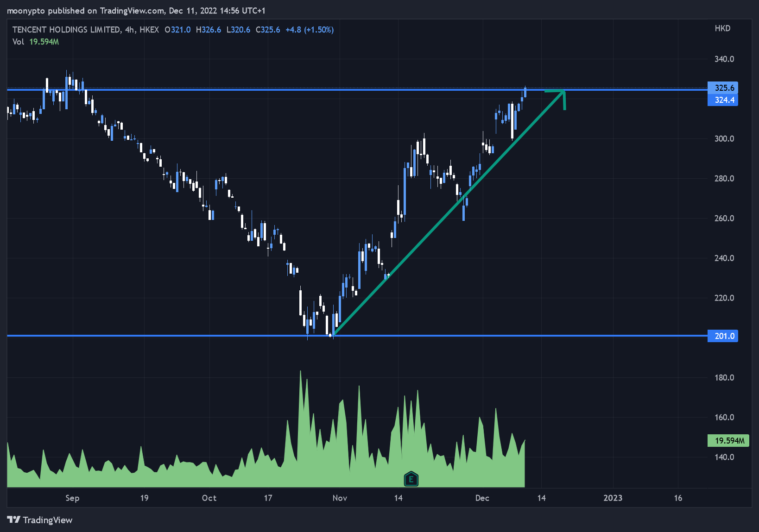The height and width of the screenshot is (532, 759).
Task: Click the 16 date label on time axis
Action: point(678,498)
